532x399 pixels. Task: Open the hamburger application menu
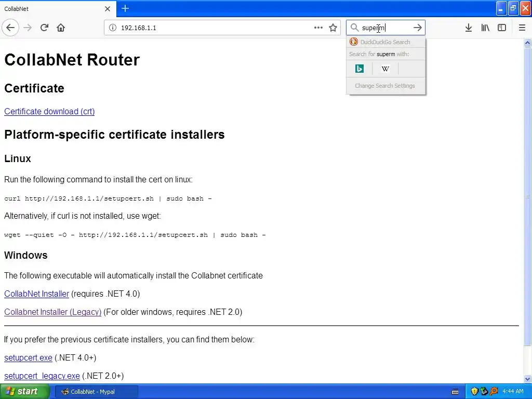coord(522,28)
